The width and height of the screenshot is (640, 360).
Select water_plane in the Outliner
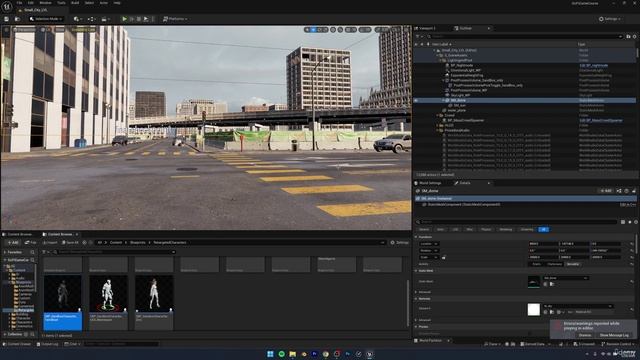click(x=456, y=110)
